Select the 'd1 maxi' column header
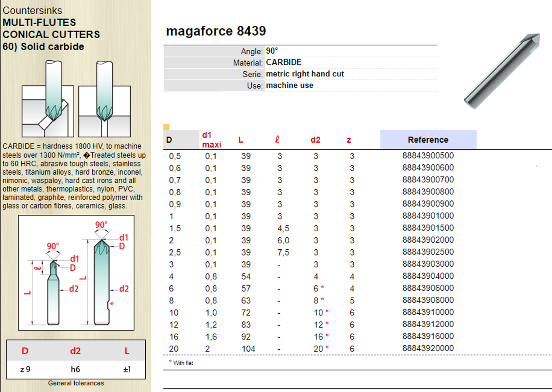 coord(212,140)
